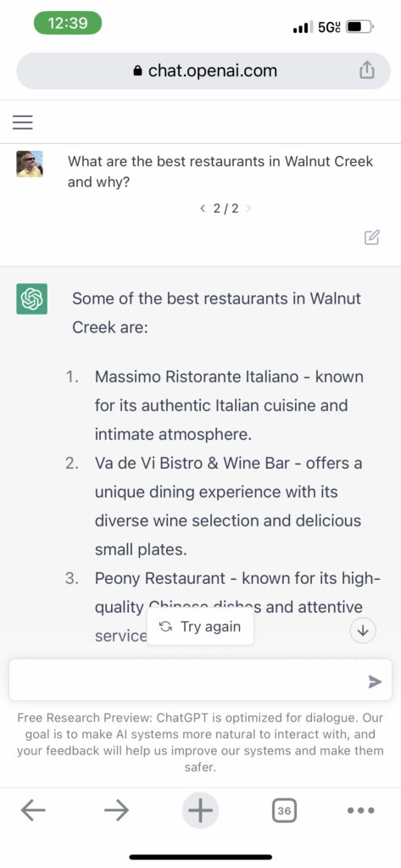Tap the share icon in address bar
Viewport: 401px width, 868px height.
click(366, 70)
